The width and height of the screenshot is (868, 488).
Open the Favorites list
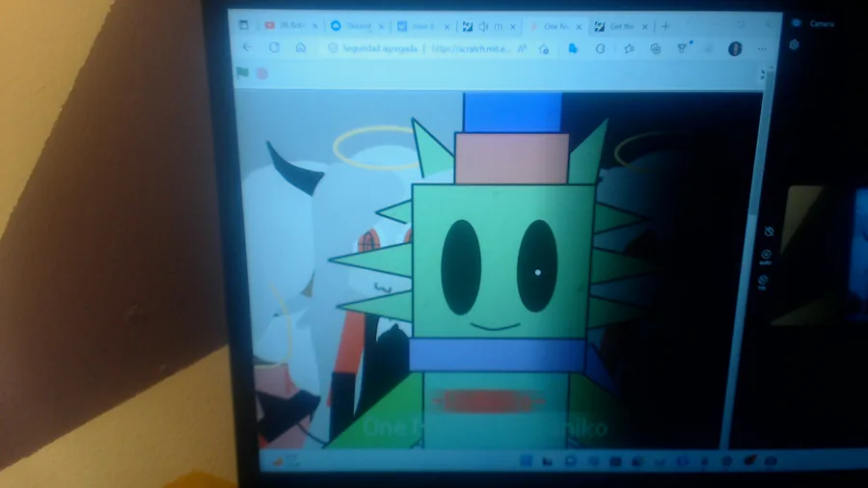[629, 48]
